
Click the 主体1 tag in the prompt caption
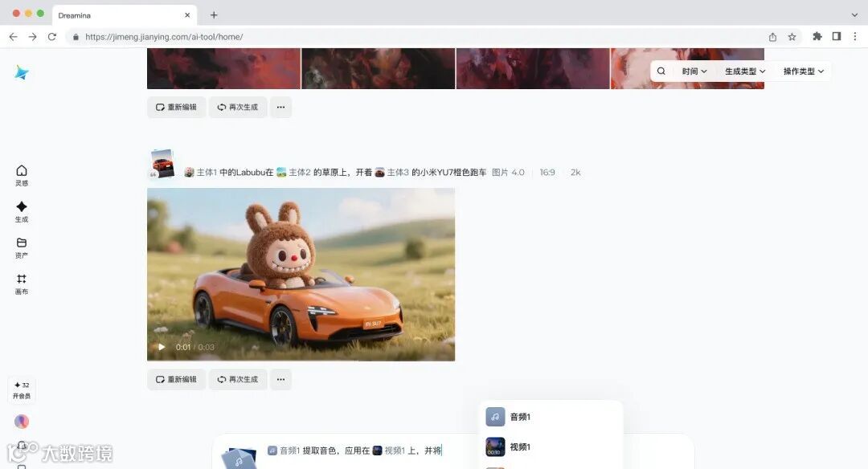200,173
